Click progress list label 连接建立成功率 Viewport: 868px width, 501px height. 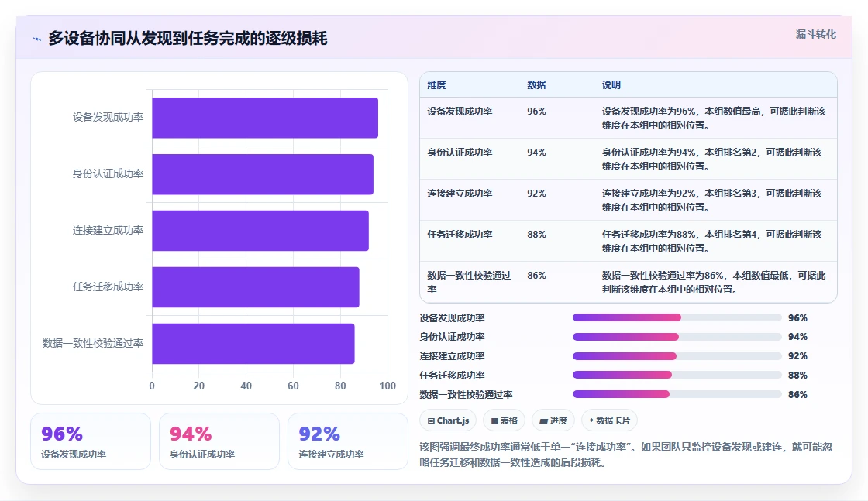tap(452, 356)
